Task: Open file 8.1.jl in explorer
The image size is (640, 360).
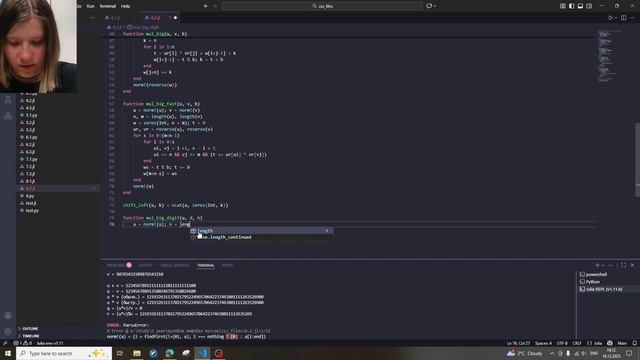Action: click(58, 181)
